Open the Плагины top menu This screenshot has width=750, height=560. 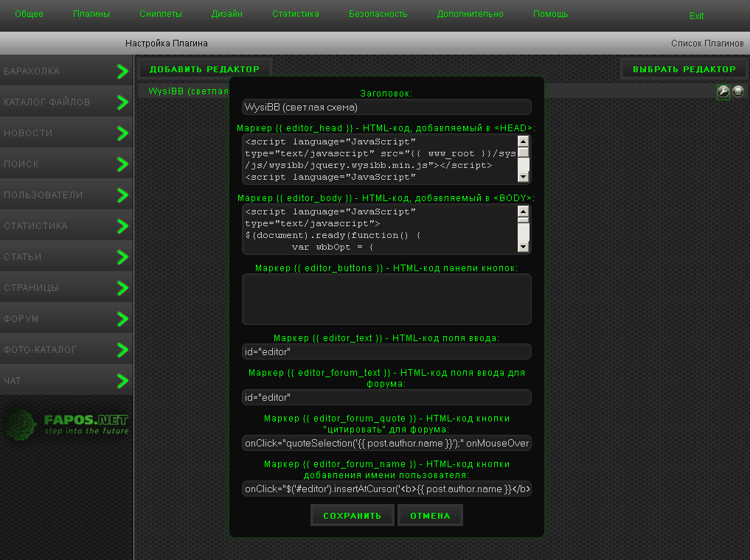(x=91, y=14)
